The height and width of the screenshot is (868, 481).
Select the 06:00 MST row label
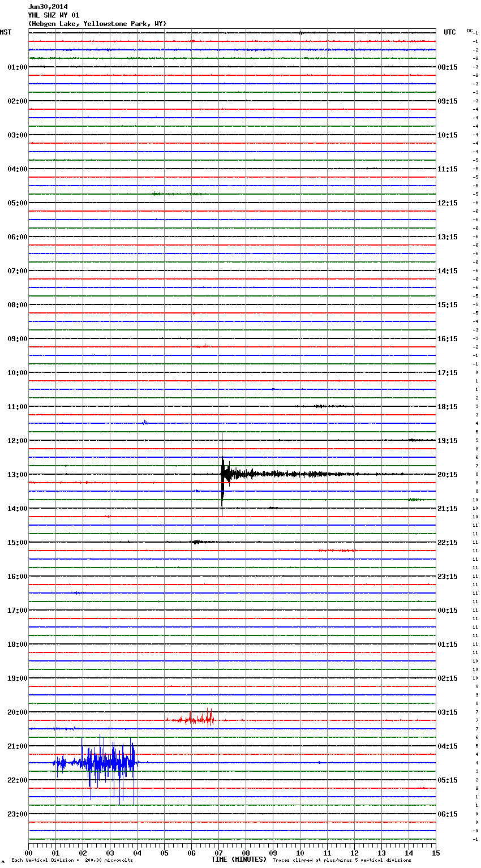pos(18,237)
